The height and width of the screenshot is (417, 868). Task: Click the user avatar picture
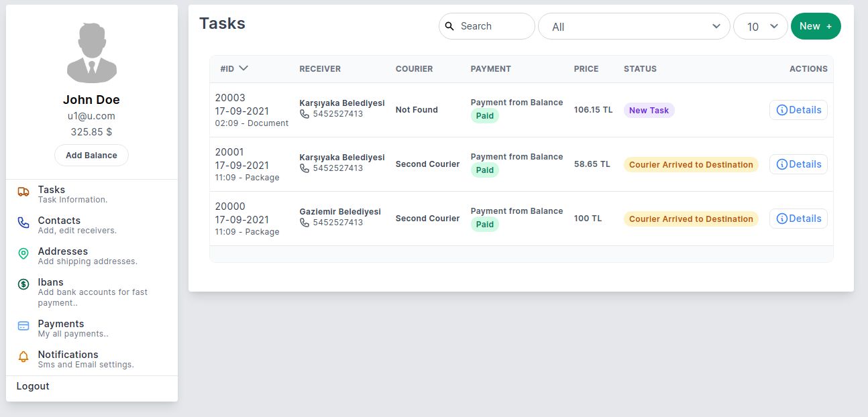tap(92, 53)
